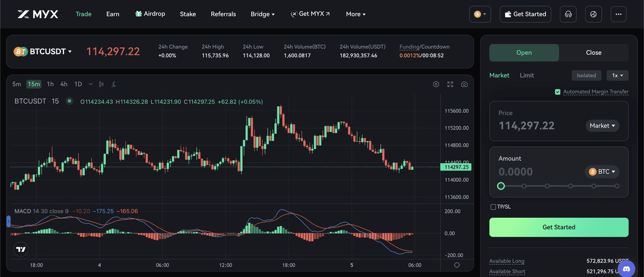The image size is (644, 277).
Task: Click the customer support headset icon
Action: click(x=568, y=14)
